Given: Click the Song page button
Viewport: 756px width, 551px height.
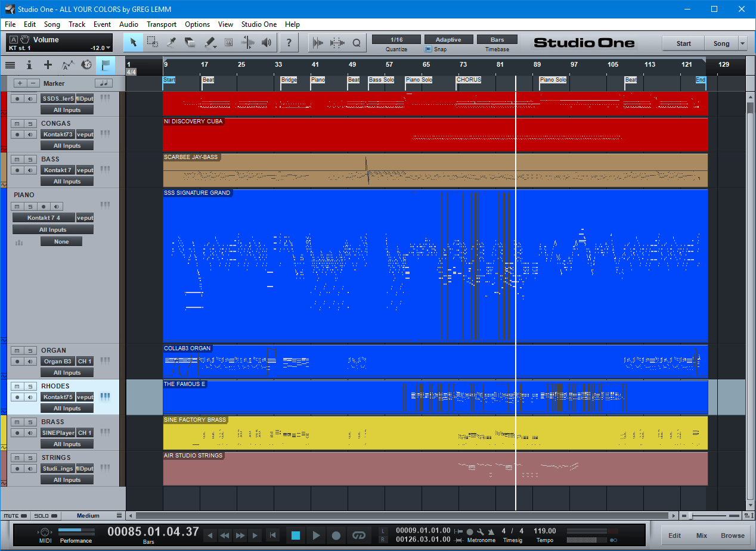Looking at the screenshot, I should pyautogui.click(x=721, y=43).
